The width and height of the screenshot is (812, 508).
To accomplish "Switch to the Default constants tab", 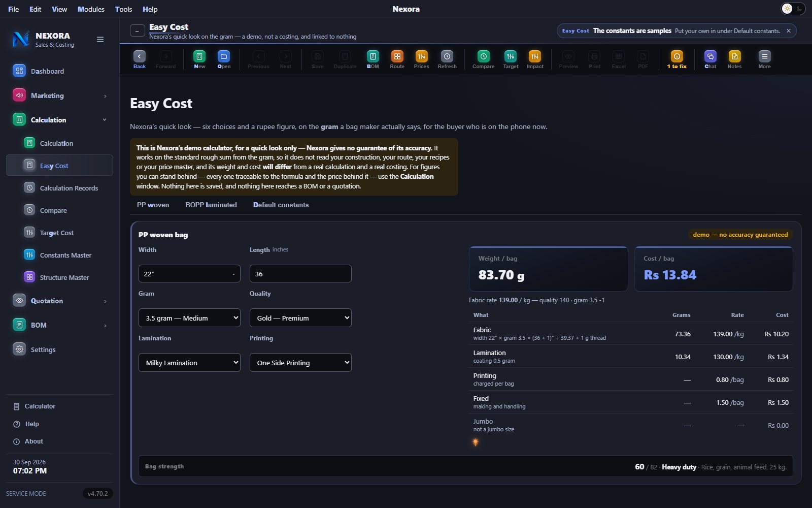I will (281, 205).
